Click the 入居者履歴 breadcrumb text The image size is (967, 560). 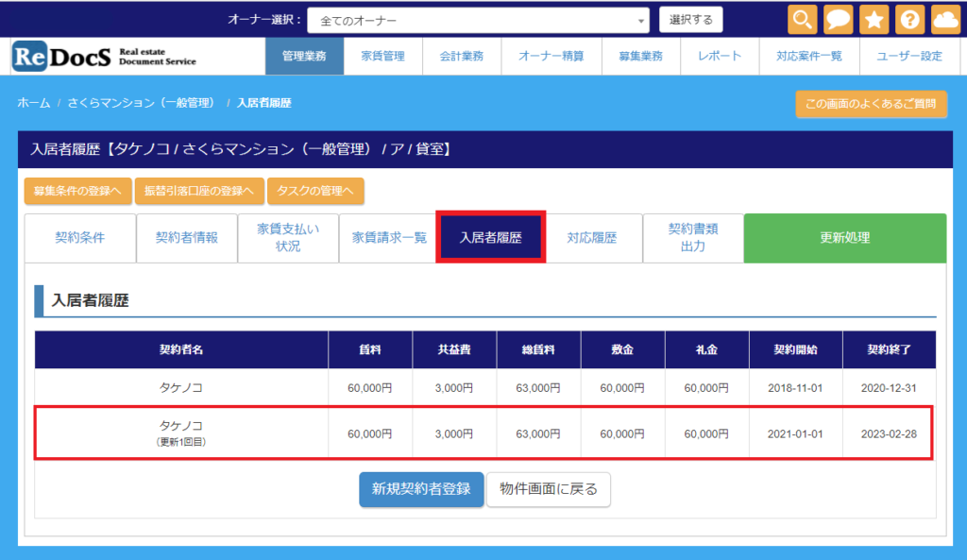pyautogui.click(x=264, y=103)
